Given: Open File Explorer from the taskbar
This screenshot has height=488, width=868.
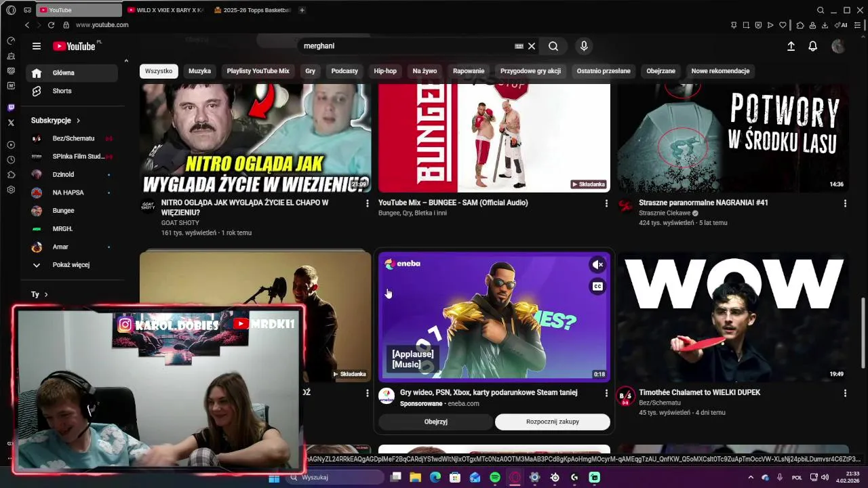Looking at the screenshot, I should click(416, 477).
